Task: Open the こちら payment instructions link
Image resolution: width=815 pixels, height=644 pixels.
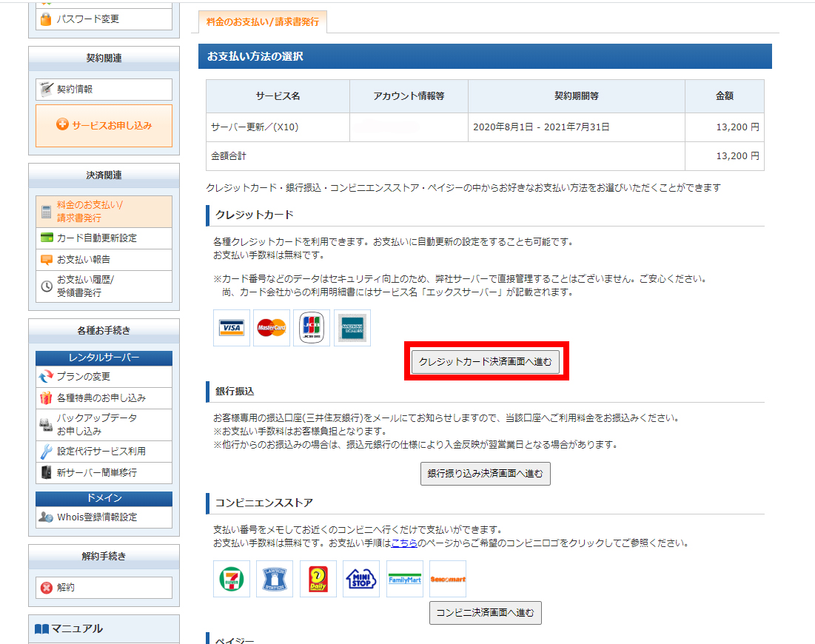Action: pos(404,543)
